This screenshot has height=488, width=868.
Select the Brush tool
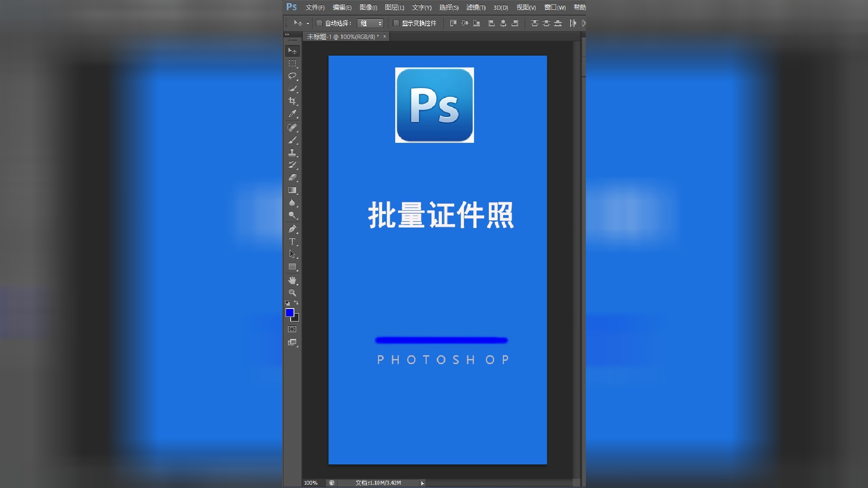coord(292,140)
